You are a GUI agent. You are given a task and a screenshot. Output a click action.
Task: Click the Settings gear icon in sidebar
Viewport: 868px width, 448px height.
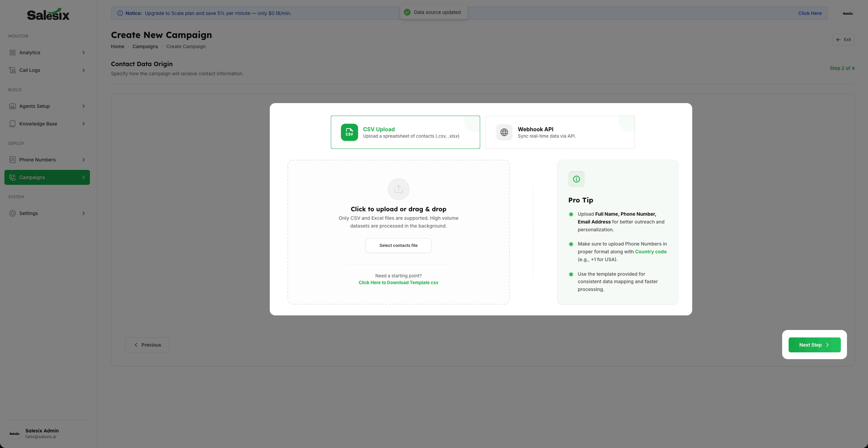(x=13, y=213)
